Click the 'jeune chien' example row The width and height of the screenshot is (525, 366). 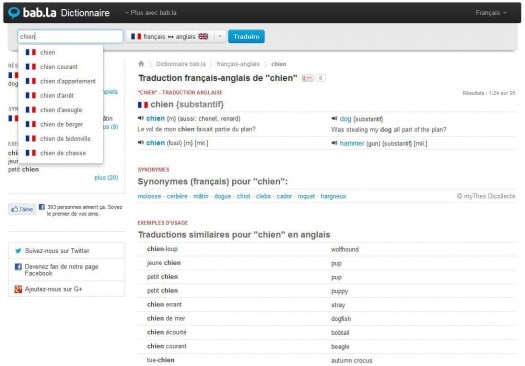326,263
